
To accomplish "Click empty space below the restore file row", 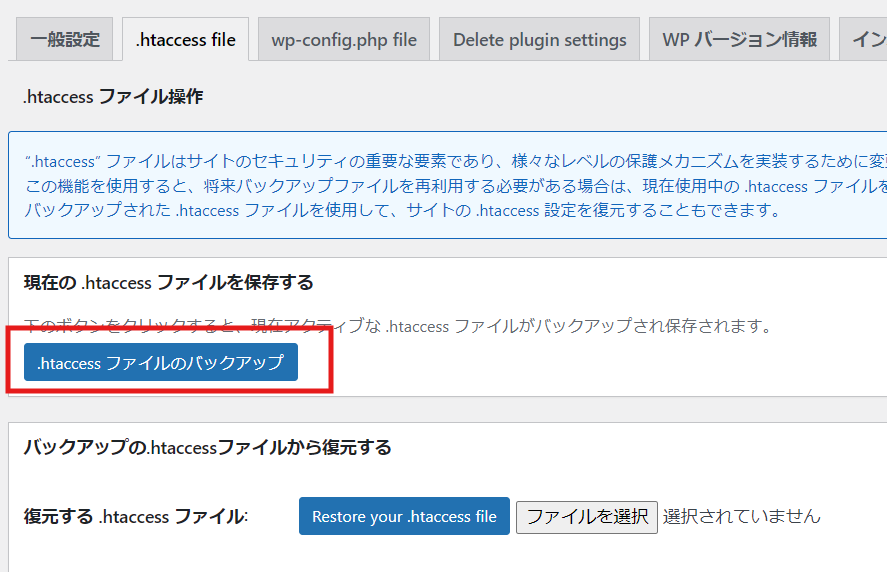I will point(450,555).
